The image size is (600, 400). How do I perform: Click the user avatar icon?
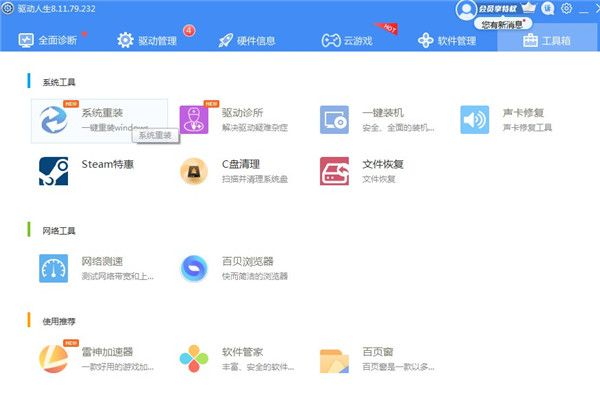(x=466, y=9)
